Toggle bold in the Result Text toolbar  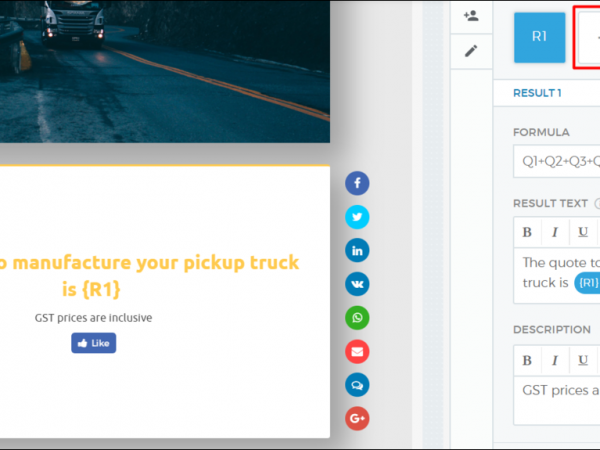(x=527, y=232)
